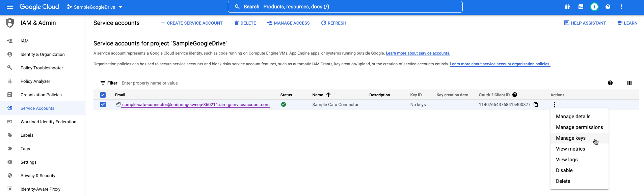The height and width of the screenshot is (196, 644).
Task: Select Disable from actions menu
Action: point(580,170)
